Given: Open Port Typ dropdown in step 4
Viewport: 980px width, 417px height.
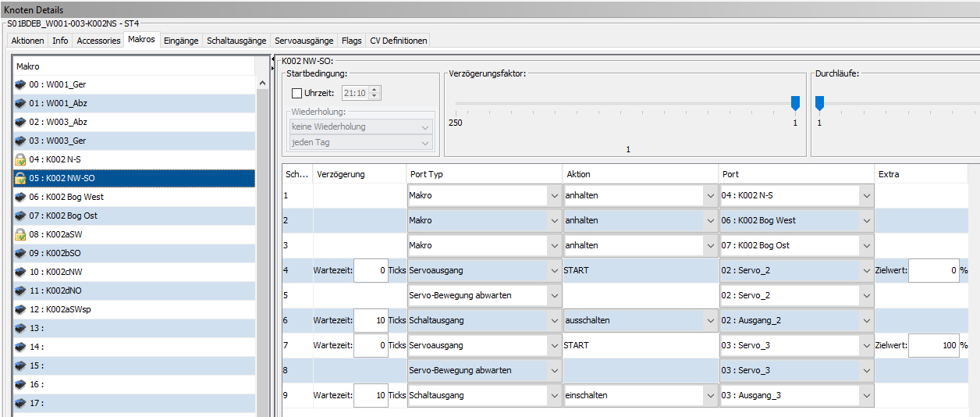Looking at the screenshot, I should (484, 270).
